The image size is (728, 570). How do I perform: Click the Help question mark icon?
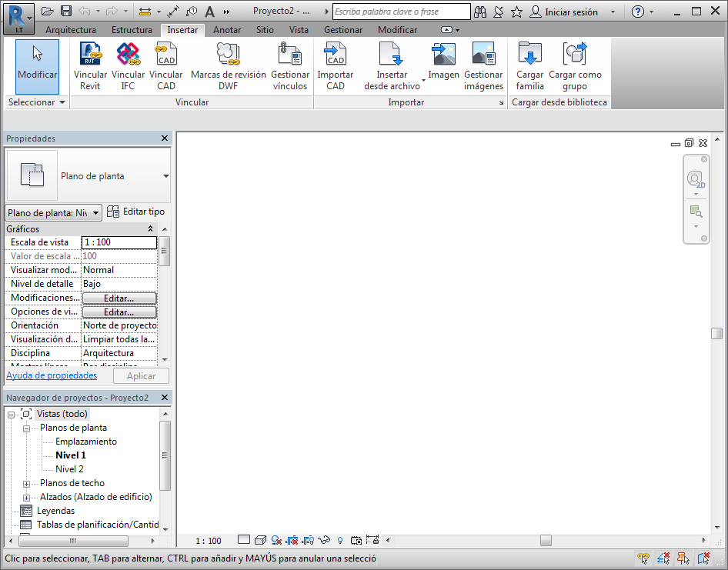(x=639, y=12)
